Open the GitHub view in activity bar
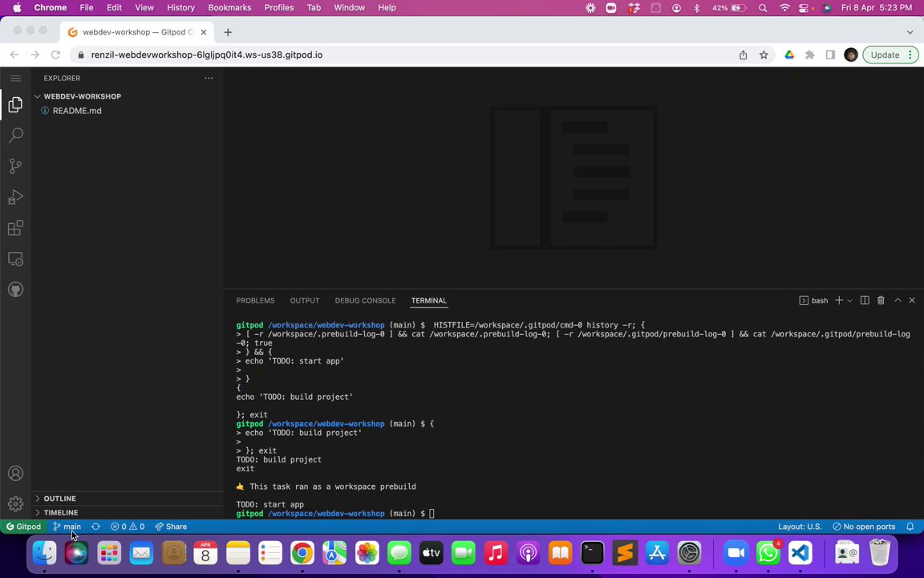Image resolution: width=924 pixels, height=578 pixels. click(x=15, y=290)
